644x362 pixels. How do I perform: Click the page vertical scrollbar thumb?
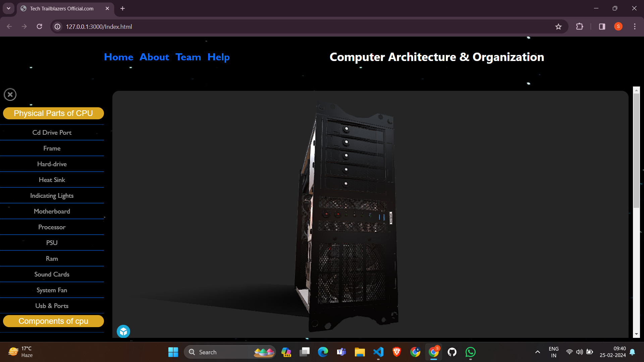pos(636,151)
